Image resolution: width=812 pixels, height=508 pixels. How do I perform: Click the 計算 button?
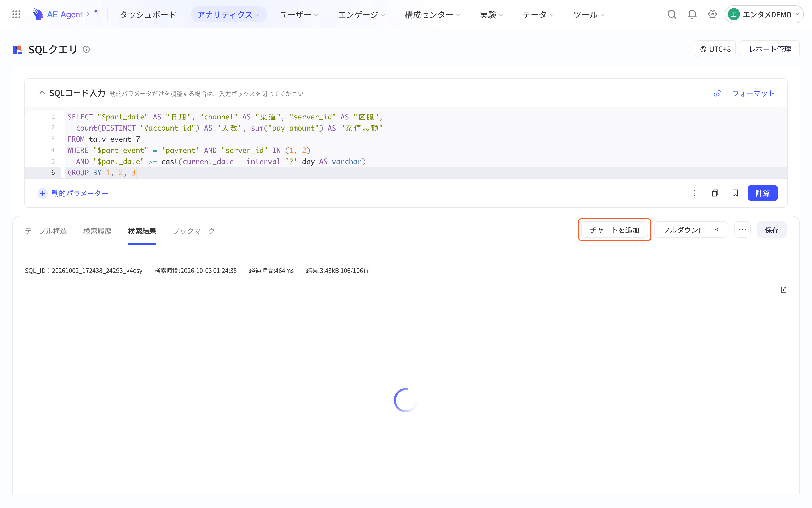(x=762, y=193)
